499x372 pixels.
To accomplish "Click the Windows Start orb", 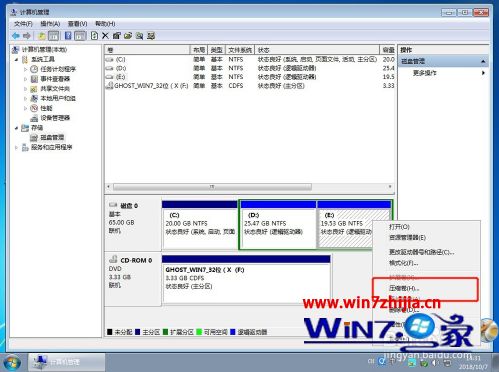I will 11,363.
